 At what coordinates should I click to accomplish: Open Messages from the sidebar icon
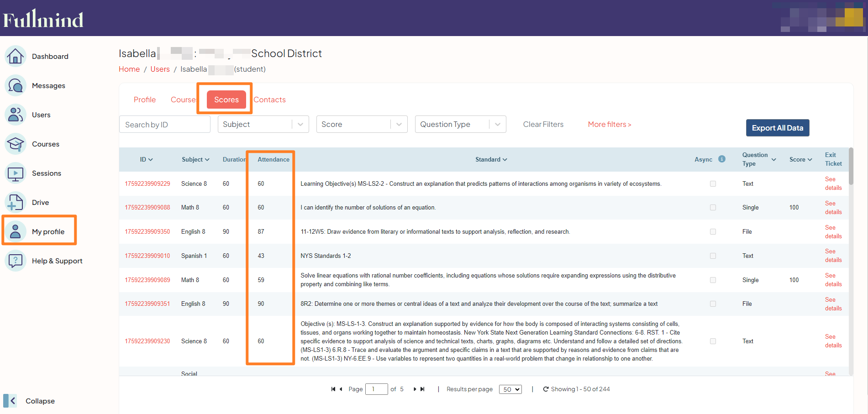[16, 85]
